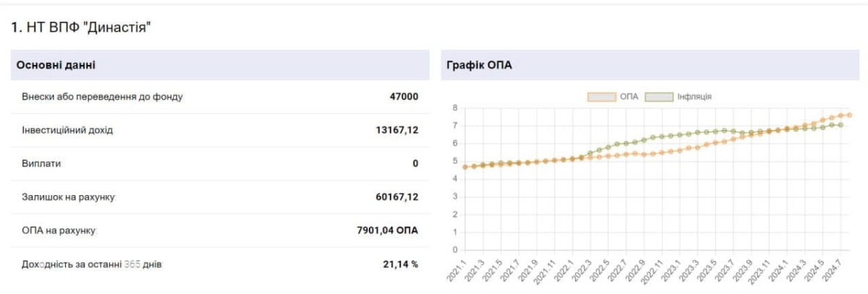Click the 'Залишок на рахунку' row label
This screenshot has width=868, height=294.
pyautogui.click(x=69, y=196)
